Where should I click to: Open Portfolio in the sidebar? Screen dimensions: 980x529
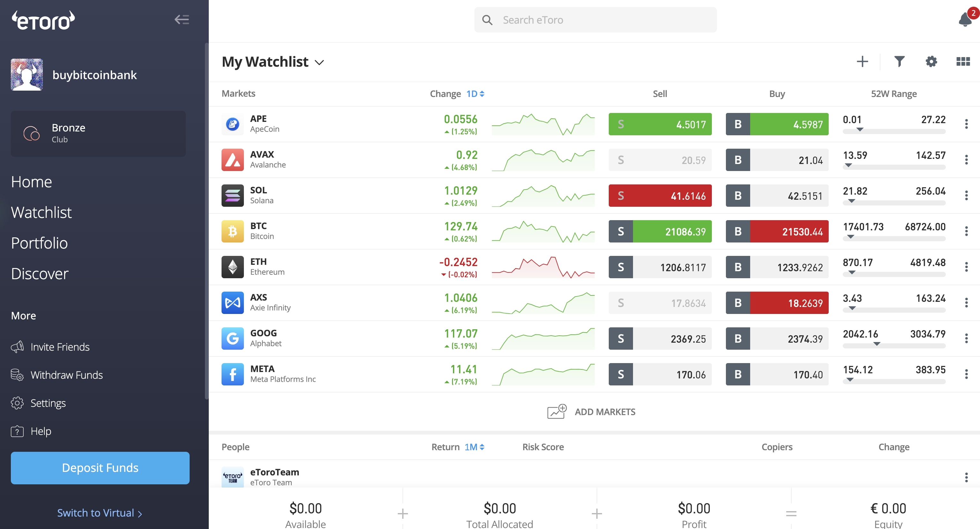(40, 243)
